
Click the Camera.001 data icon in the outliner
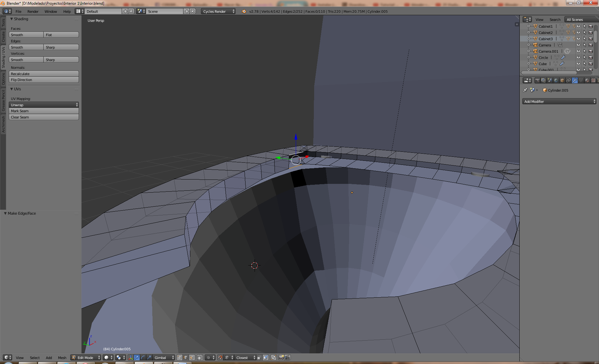click(x=567, y=51)
